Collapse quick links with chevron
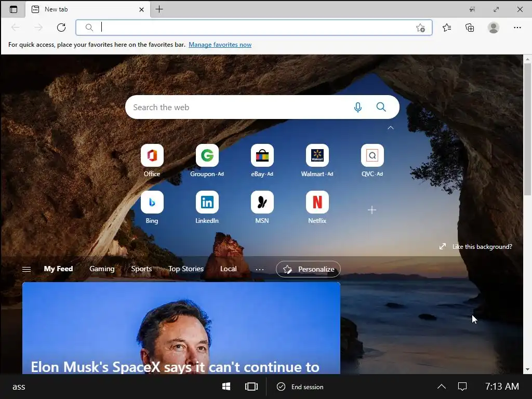The width and height of the screenshot is (532, 399). tap(391, 128)
